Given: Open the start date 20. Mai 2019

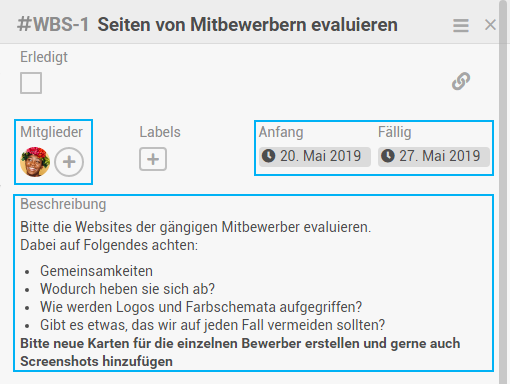Looking at the screenshot, I should [x=315, y=156].
